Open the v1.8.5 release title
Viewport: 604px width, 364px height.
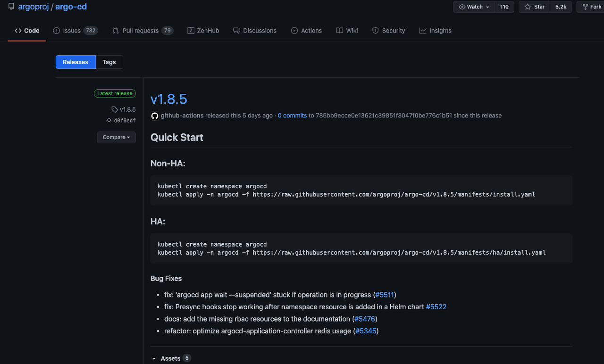169,99
